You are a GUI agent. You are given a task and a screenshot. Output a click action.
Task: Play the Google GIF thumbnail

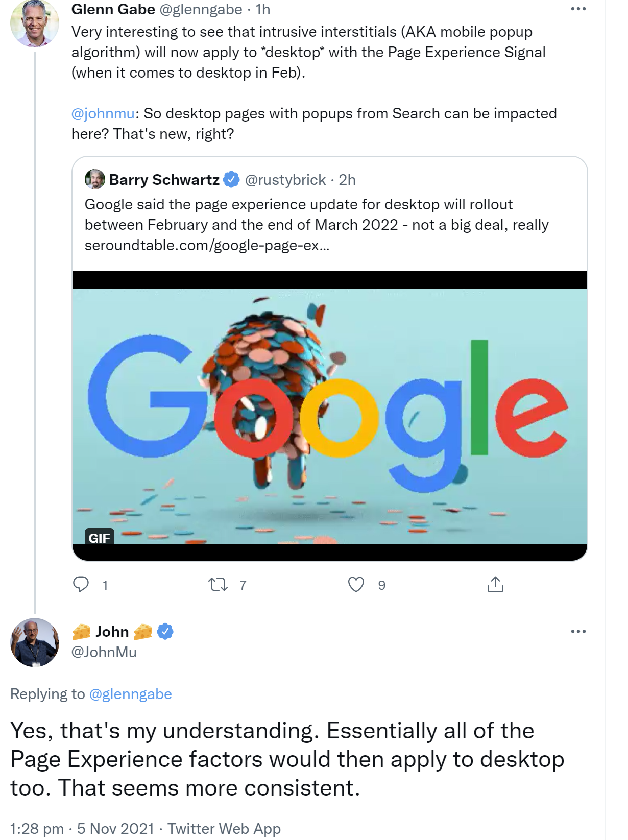[x=331, y=414]
